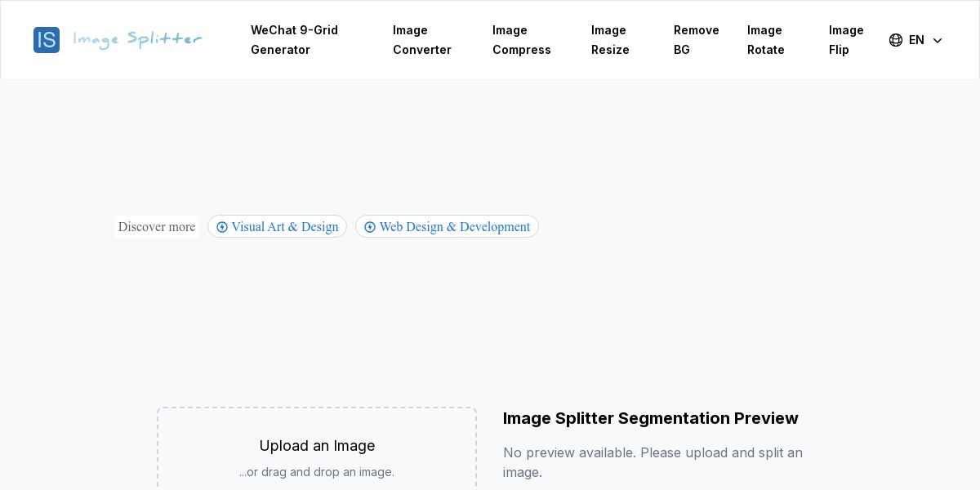
Task: Click the Image Splitter Segmentation Preview heading
Action: (650, 418)
